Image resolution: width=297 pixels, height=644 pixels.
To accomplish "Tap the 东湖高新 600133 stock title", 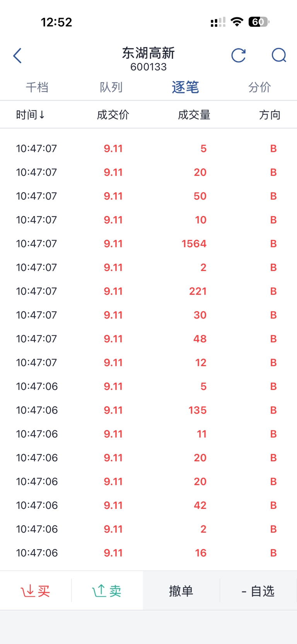I will point(148,59).
